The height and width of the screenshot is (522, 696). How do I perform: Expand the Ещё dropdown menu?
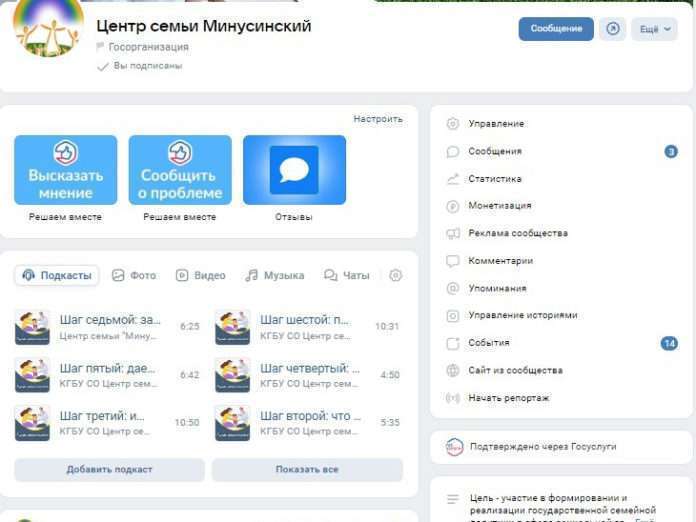(x=655, y=29)
